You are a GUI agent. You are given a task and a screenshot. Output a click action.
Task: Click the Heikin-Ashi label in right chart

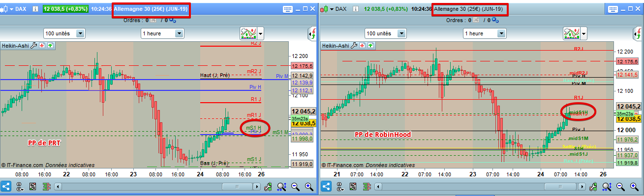(335, 46)
